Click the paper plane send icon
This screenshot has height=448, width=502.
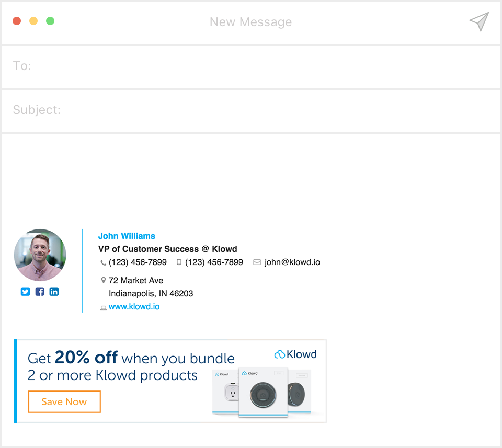pos(479,21)
